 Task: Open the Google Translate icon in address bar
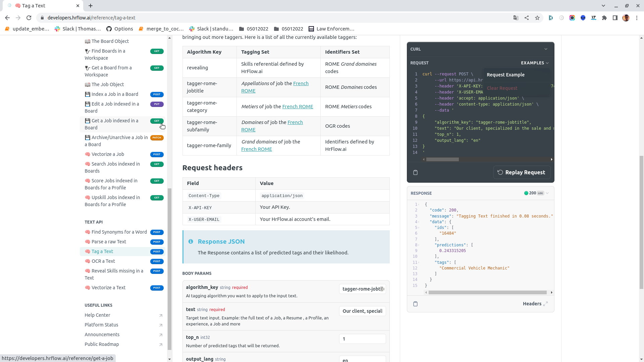(516, 18)
